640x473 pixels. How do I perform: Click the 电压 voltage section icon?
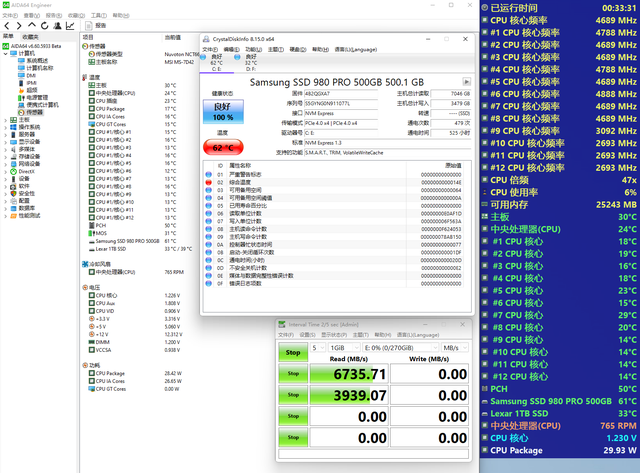pos(85,287)
